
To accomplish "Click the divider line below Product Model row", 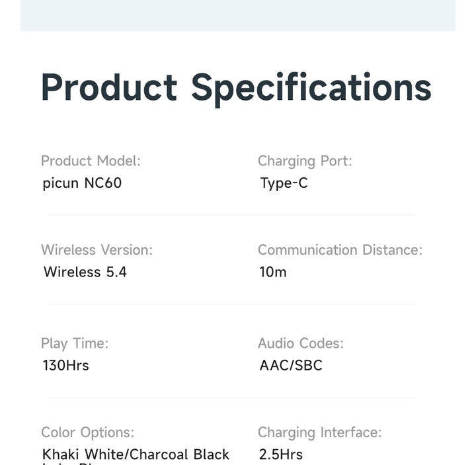I will (x=231, y=215).
